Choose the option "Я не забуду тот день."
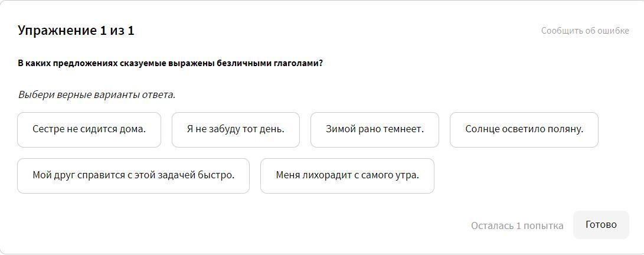The image size is (644, 255). 236,129
